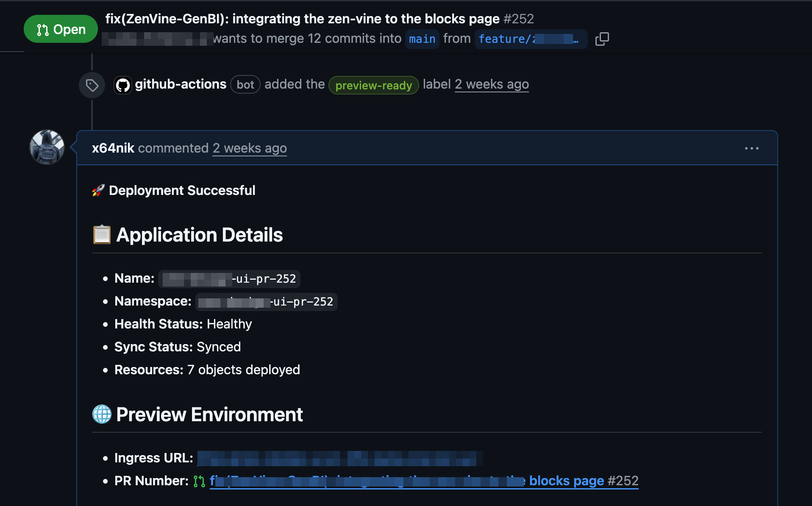Image resolution: width=812 pixels, height=506 pixels.
Task: Click the globe icon beside Preview Environment
Action: coord(101,414)
